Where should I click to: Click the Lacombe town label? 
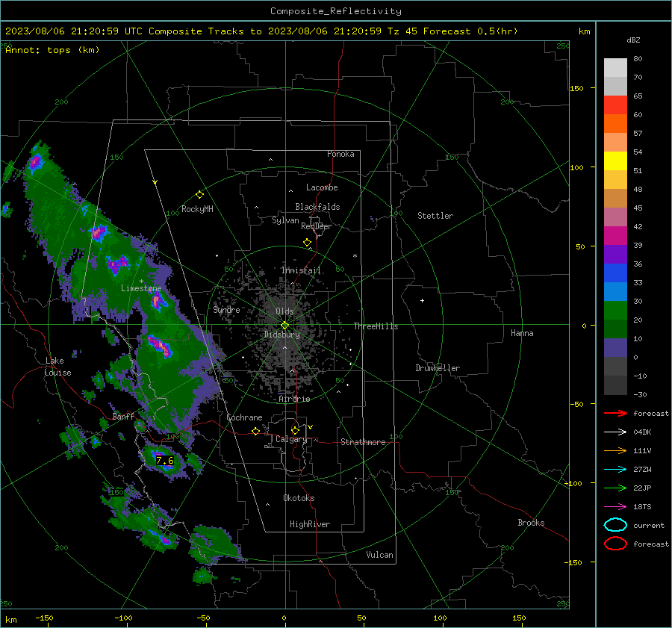[322, 187]
